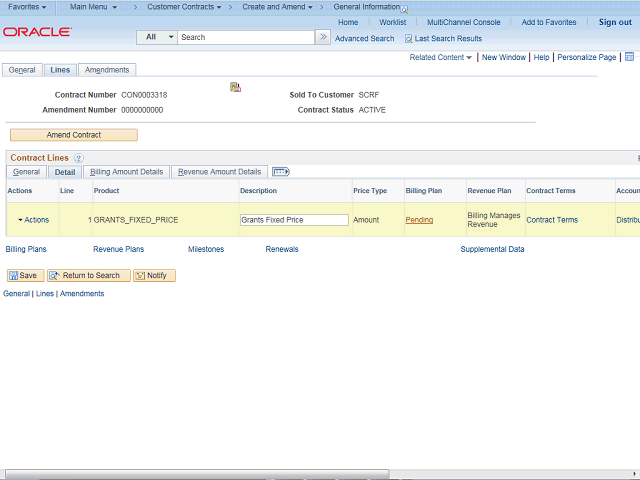Click the Oracle logo
Viewport: 640px width, 480px height.
pos(37,32)
